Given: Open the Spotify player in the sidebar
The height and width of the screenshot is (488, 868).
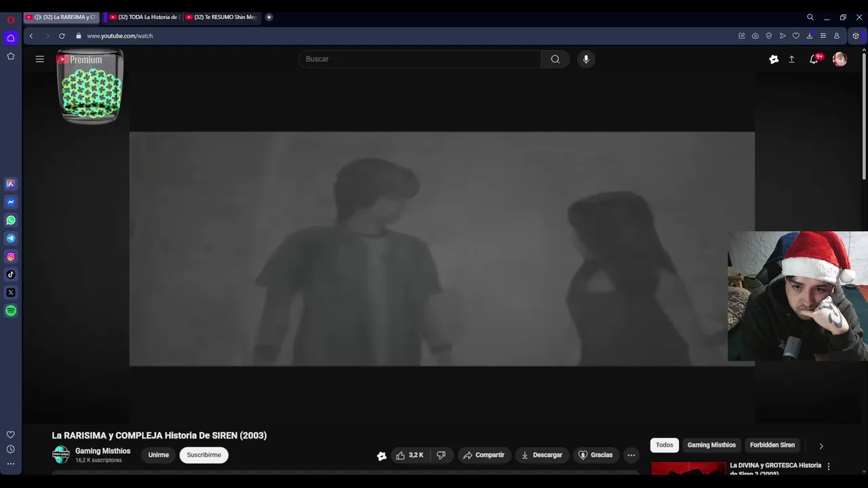Looking at the screenshot, I should click(x=11, y=311).
